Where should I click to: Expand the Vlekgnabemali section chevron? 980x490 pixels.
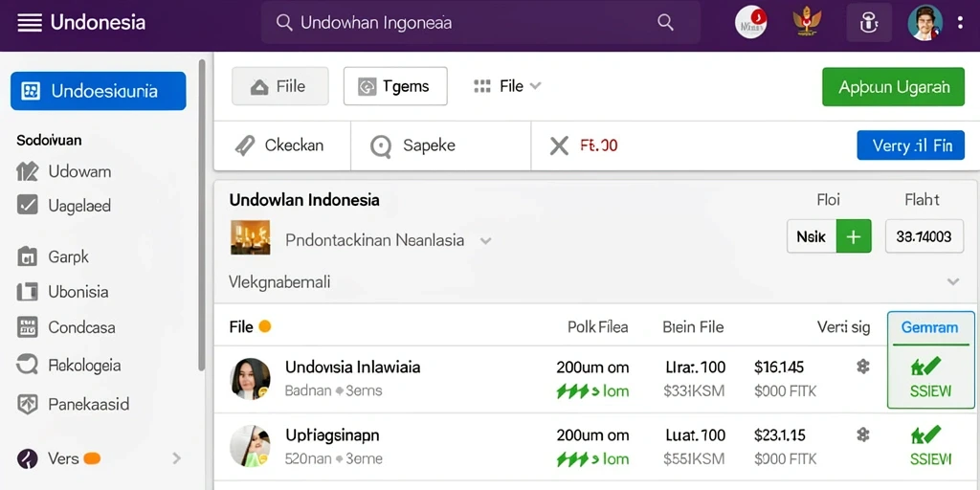point(952,282)
